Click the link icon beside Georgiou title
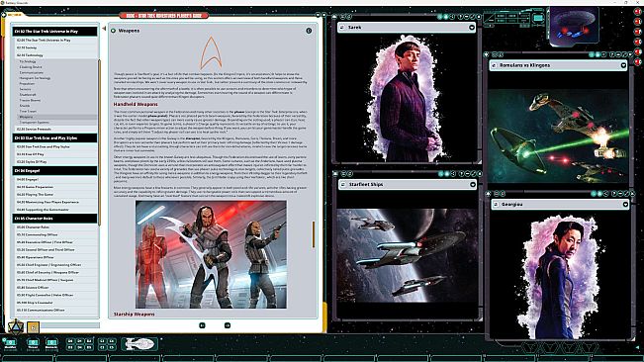This screenshot has height=362, width=644. point(496,204)
